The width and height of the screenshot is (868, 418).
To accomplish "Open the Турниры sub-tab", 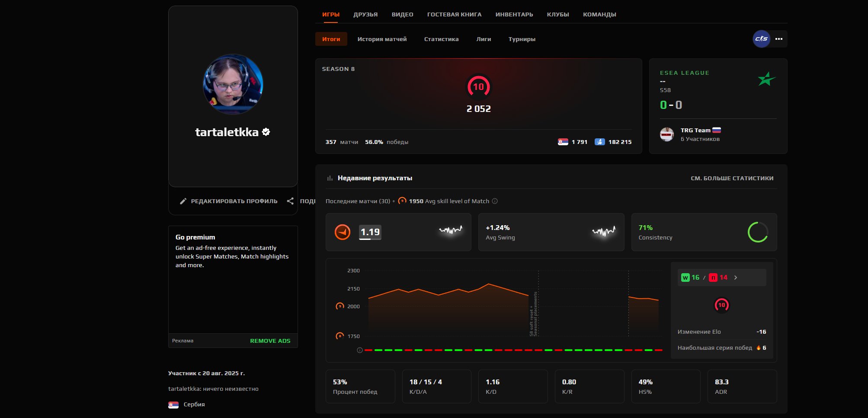I will (x=522, y=39).
